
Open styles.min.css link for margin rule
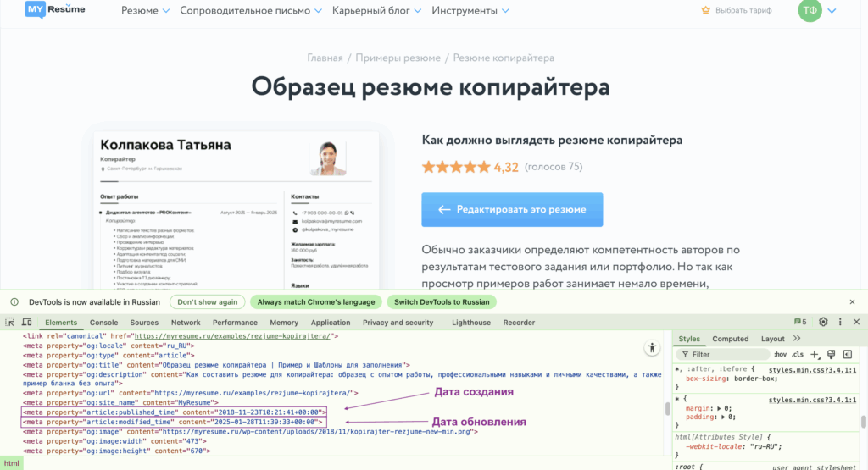tap(812, 400)
